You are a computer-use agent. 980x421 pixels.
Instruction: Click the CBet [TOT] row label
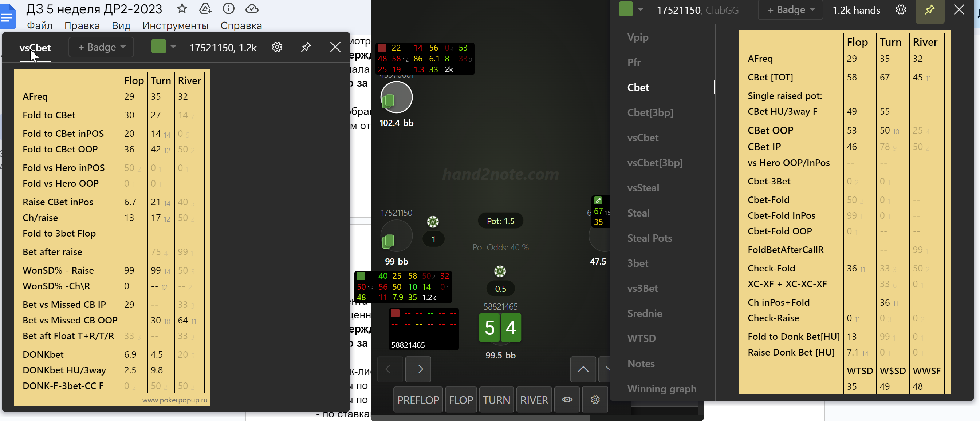[x=770, y=77]
